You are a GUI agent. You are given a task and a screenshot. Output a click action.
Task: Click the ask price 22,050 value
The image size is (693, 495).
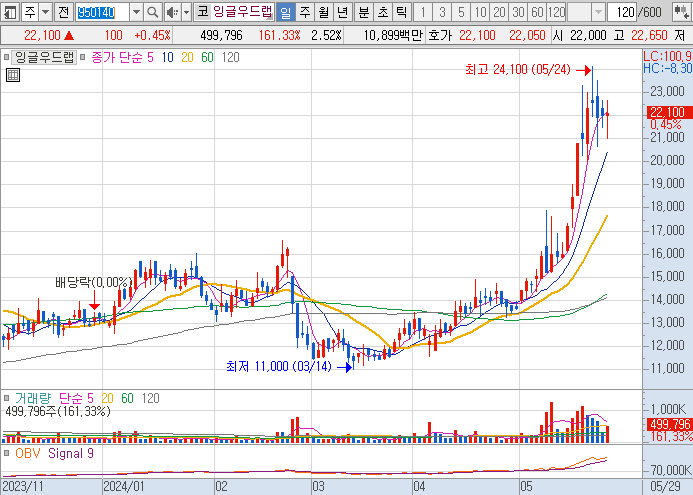(x=527, y=35)
